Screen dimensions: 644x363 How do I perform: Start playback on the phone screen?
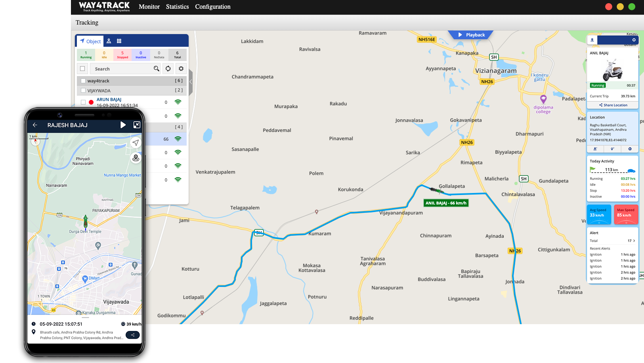point(123,125)
